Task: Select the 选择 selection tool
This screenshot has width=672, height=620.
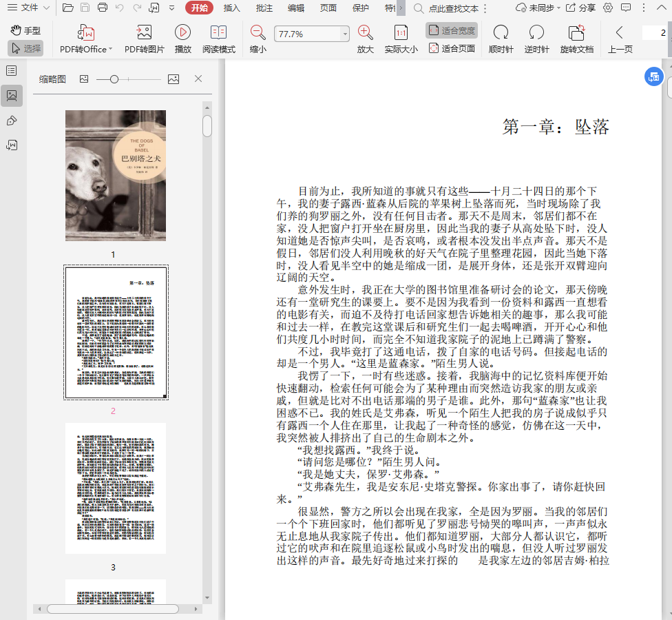Action: pyautogui.click(x=25, y=48)
